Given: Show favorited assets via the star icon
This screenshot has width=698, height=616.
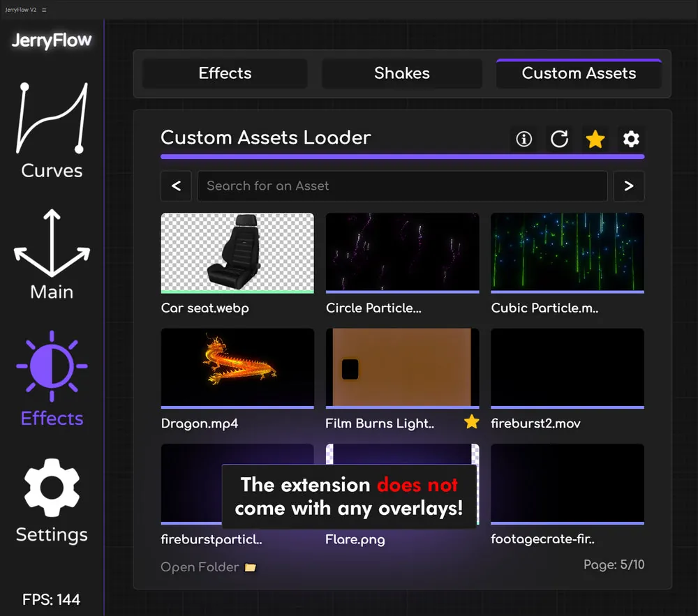Looking at the screenshot, I should pos(595,139).
